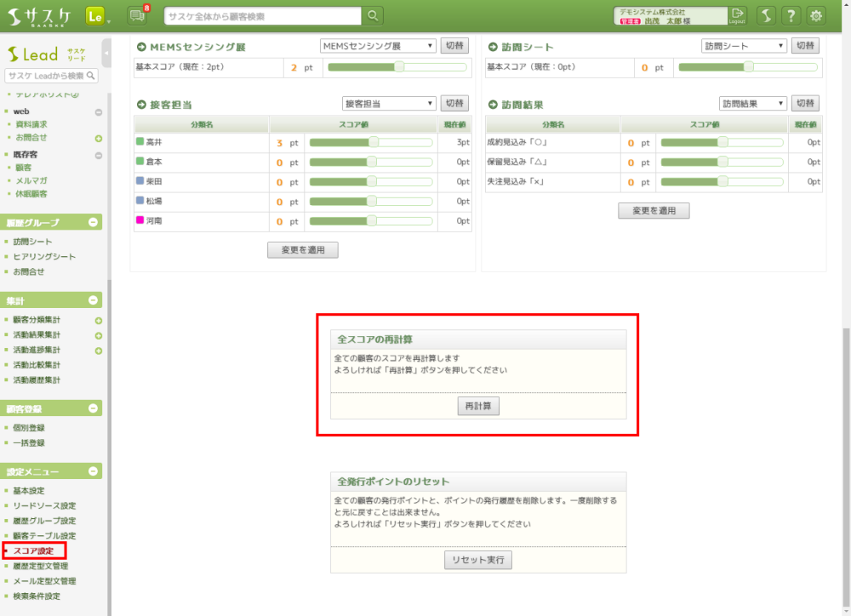Click the arrow icon beside 訪問シート heading
This screenshot has width=851, height=616.
click(x=493, y=47)
